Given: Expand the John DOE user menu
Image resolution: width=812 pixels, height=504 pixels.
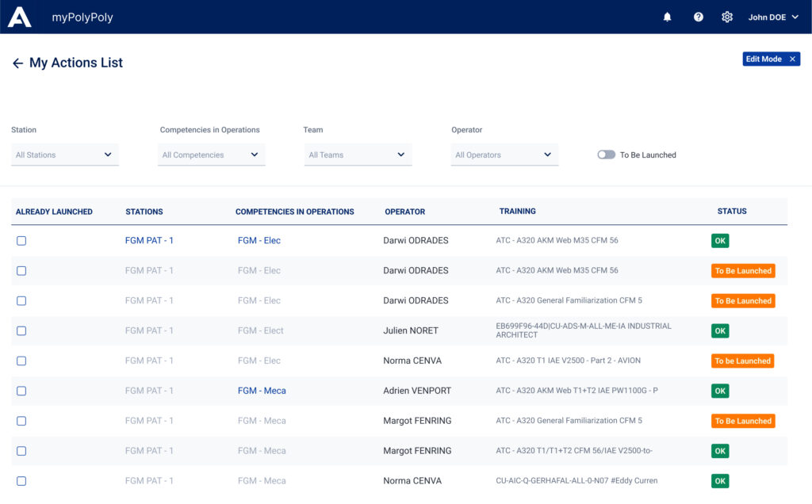Looking at the screenshot, I should pyautogui.click(x=773, y=17).
